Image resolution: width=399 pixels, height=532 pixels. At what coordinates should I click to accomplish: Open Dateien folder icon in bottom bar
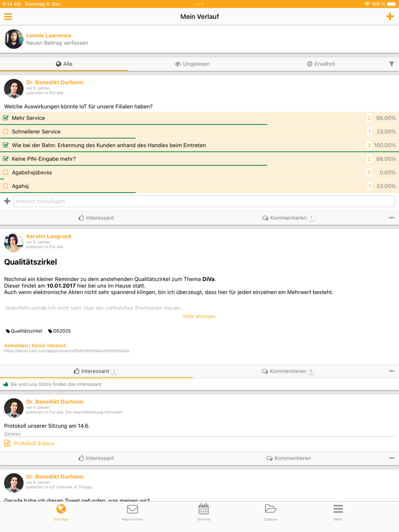click(271, 511)
